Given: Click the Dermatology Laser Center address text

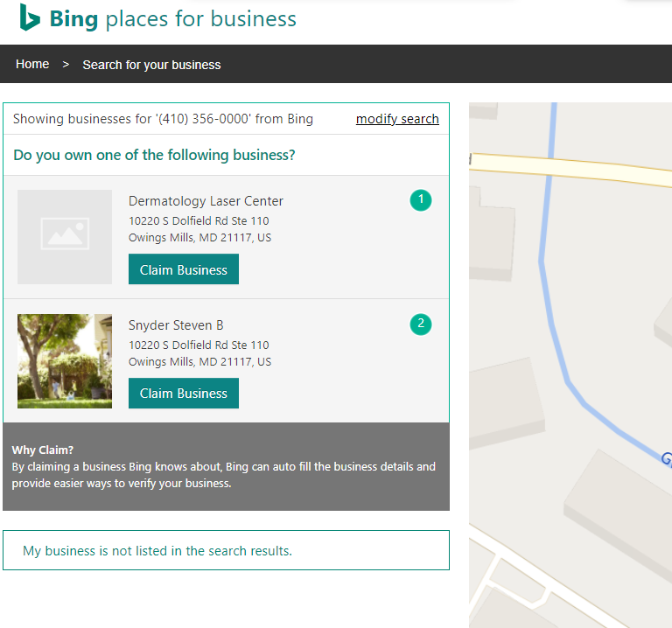Looking at the screenshot, I should point(199,229).
